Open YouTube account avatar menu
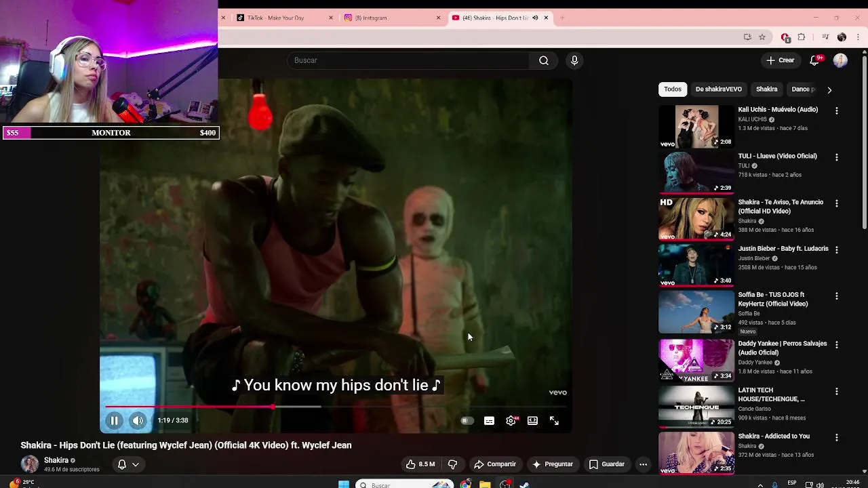Screen dimensions: 868x488 tap(840, 60)
